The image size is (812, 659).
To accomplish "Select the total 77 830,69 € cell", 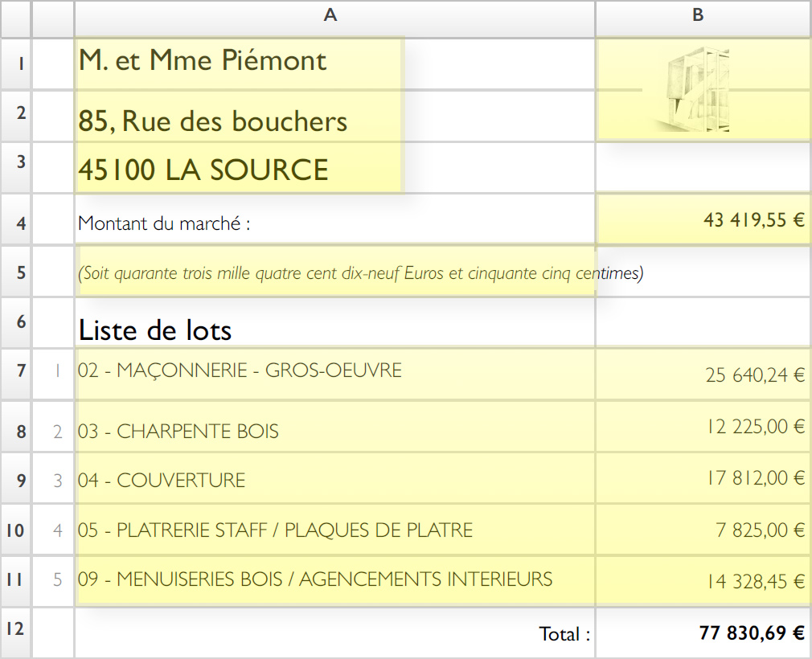I will [752, 633].
